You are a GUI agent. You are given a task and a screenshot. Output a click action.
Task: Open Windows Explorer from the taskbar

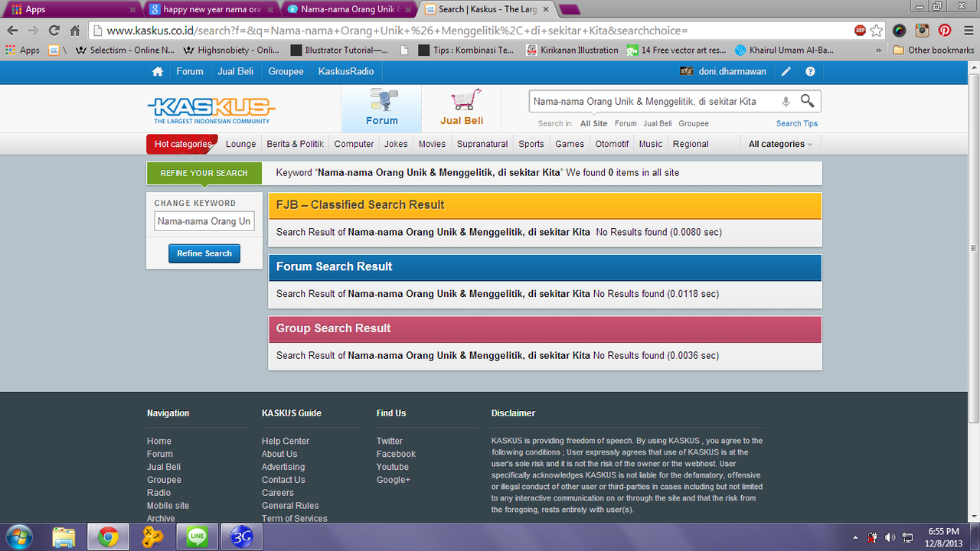click(64, 536)
